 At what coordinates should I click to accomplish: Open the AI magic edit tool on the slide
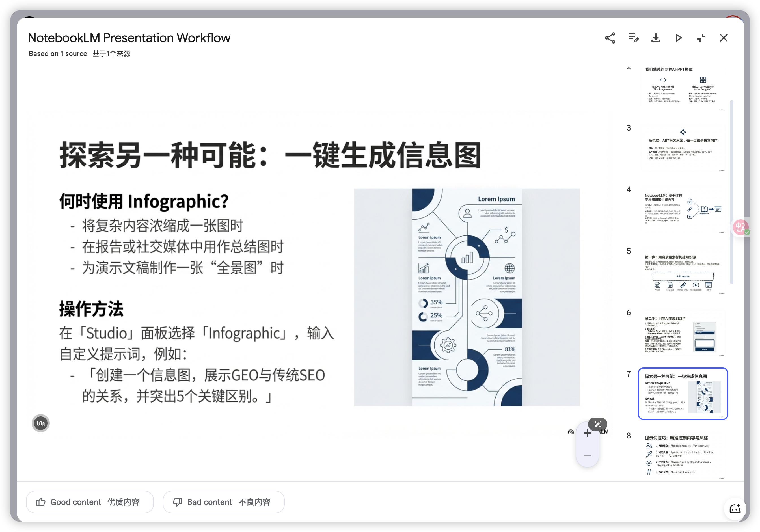point(598,424)
